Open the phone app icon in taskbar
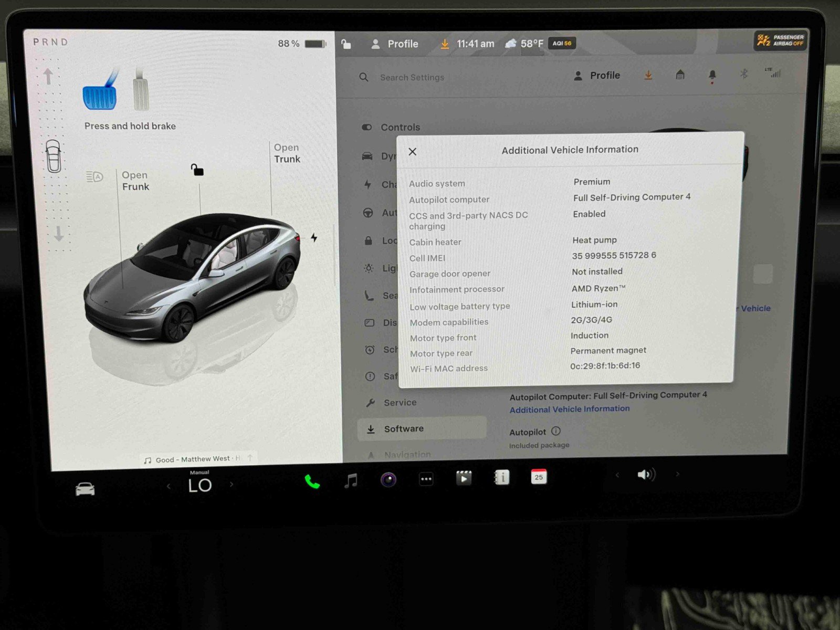Screen dimensions: 840x630 tap(313, 479)
